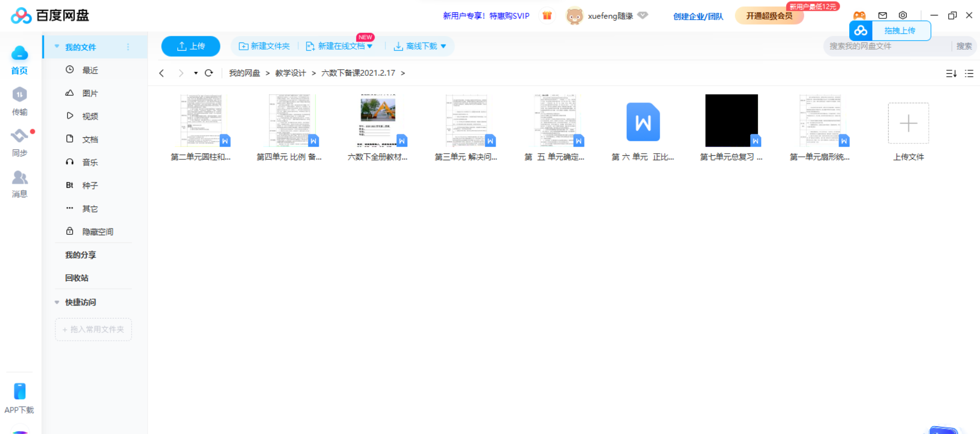Click 拖入常用文件夹 drop area

click(93, 329)
